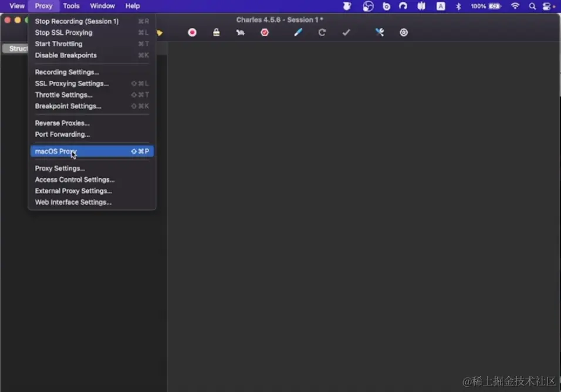Click the input source 'A' icon
The width and height of the screenshot is (561, 392).
click(x=441, y=6)
